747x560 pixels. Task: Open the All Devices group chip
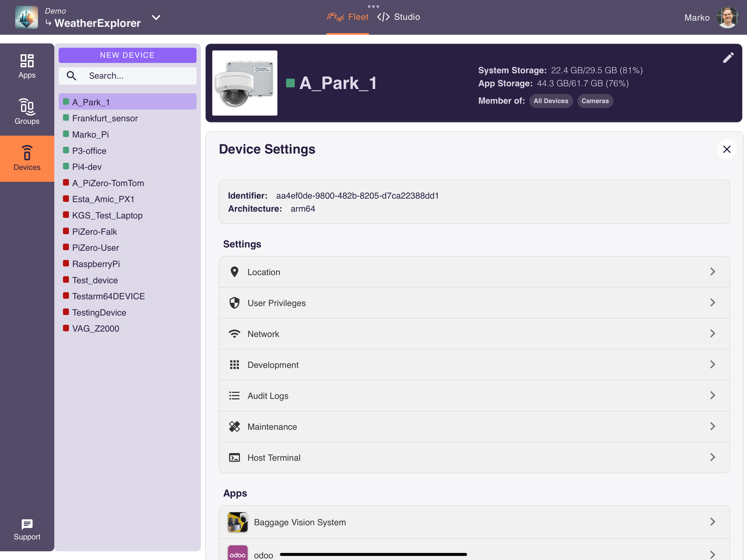pyautogui.click(x=550, y=101)
